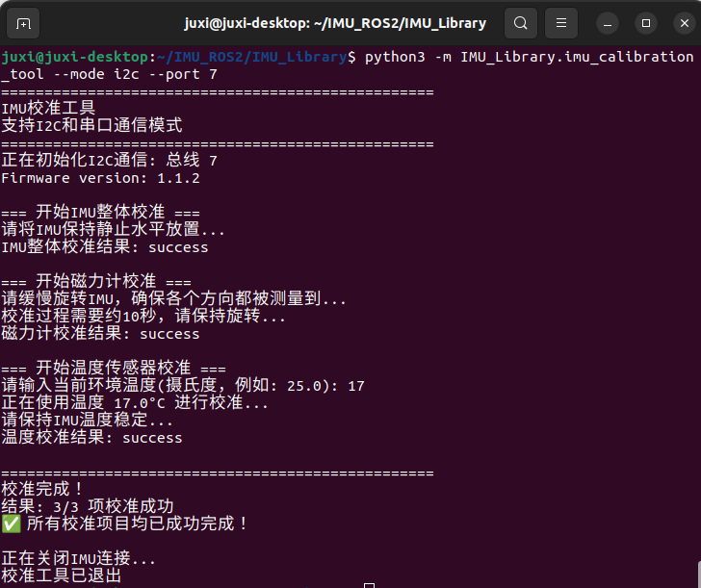Click the '=== 开始IMU整体校准 ===' line
This screenshot has height=588, width=701.
100,213
